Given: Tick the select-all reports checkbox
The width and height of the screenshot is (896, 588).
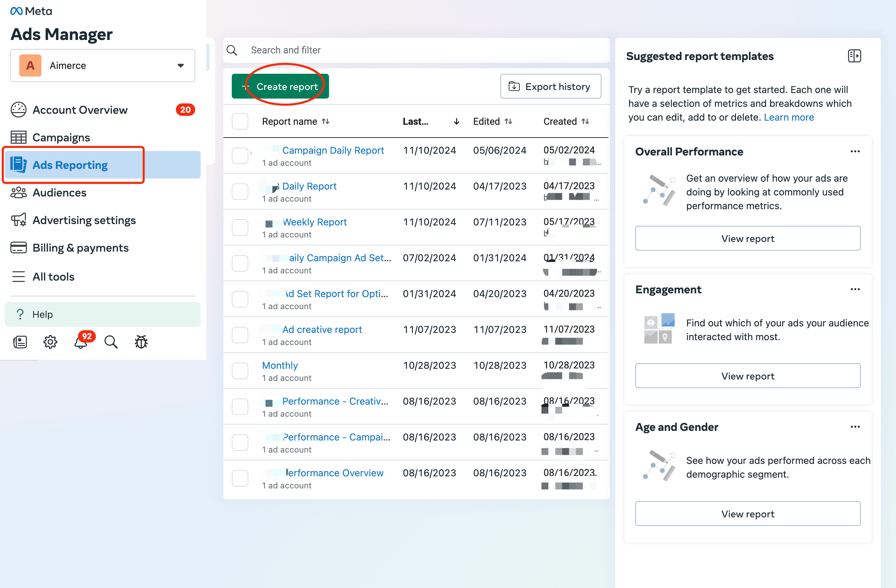Looking at the screenshot, I should click(240, 122).
